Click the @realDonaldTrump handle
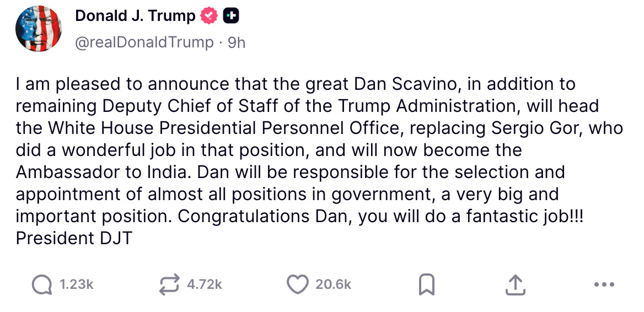Viewport: 644px width, 312px height. [144, 42]
